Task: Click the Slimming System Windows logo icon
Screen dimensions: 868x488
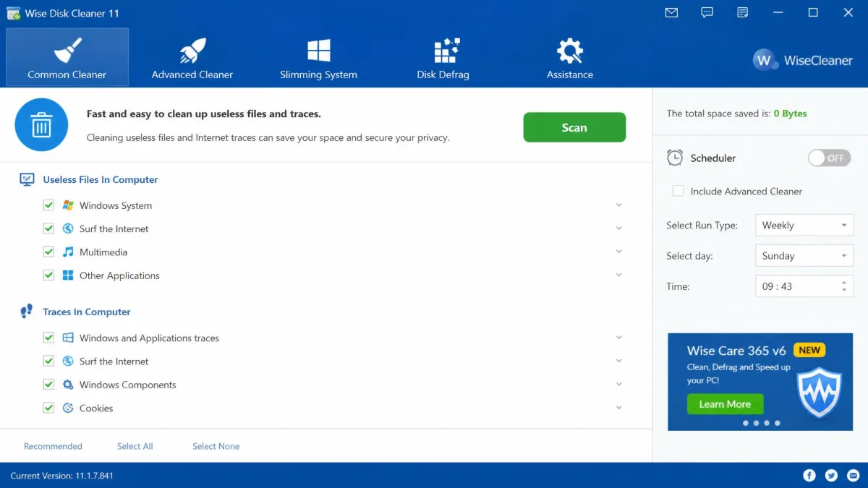Action: coord(318,51)
